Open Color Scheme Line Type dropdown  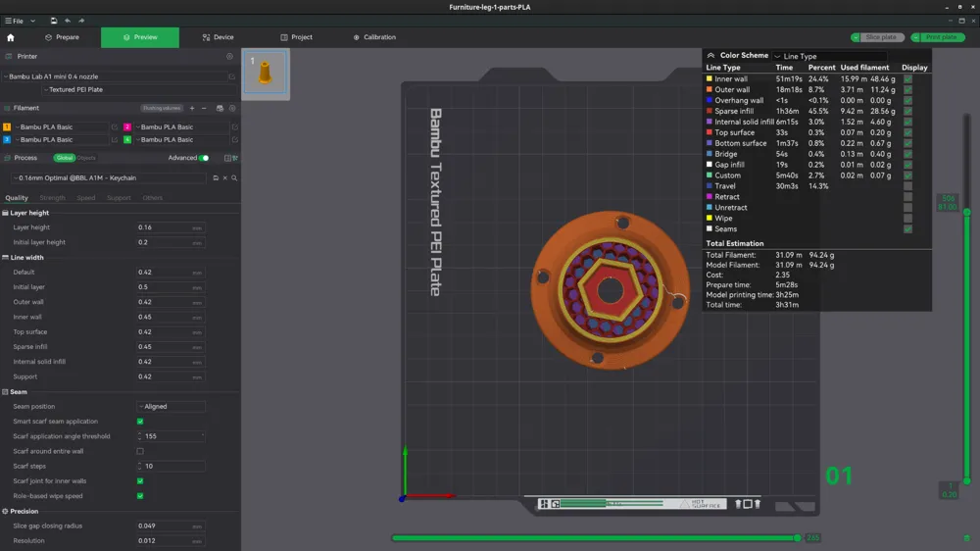829,56
